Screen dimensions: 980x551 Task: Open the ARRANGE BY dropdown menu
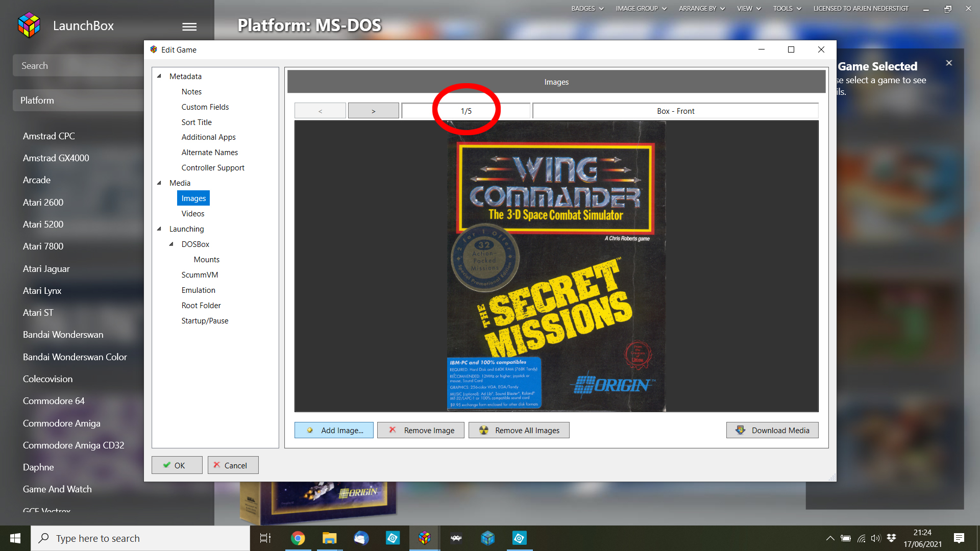pos(702,9)
